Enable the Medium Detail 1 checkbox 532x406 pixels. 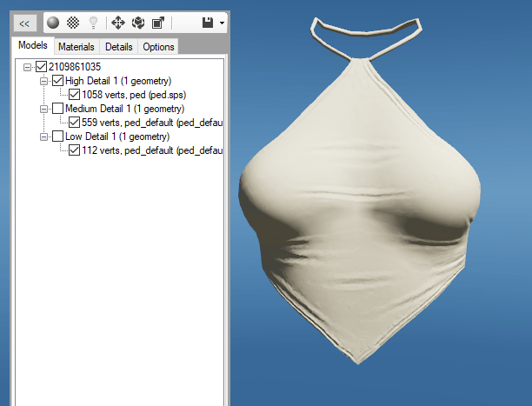57,109
